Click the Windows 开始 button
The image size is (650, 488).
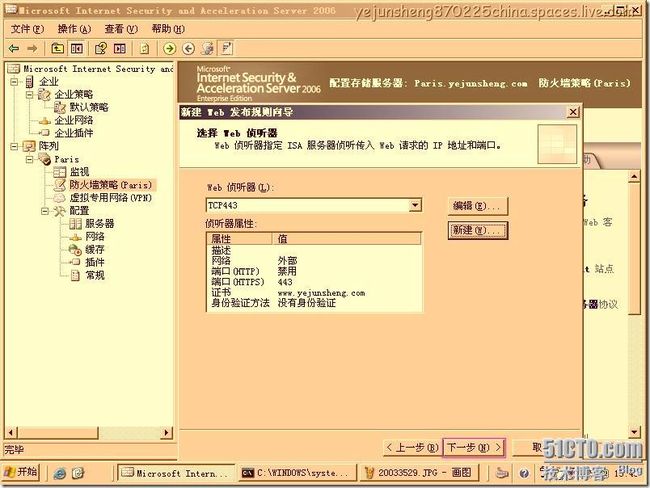(x=21, y=472)
